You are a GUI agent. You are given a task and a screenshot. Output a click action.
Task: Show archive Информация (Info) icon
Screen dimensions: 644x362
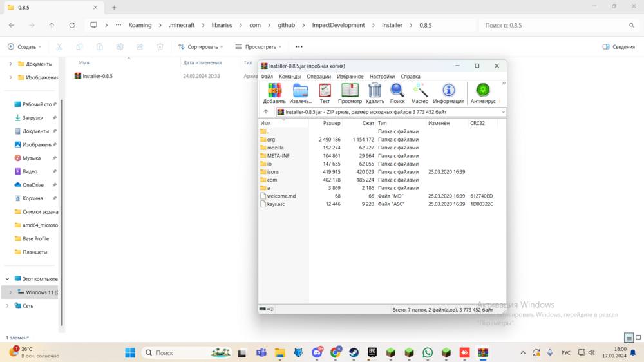coord(448,93)
